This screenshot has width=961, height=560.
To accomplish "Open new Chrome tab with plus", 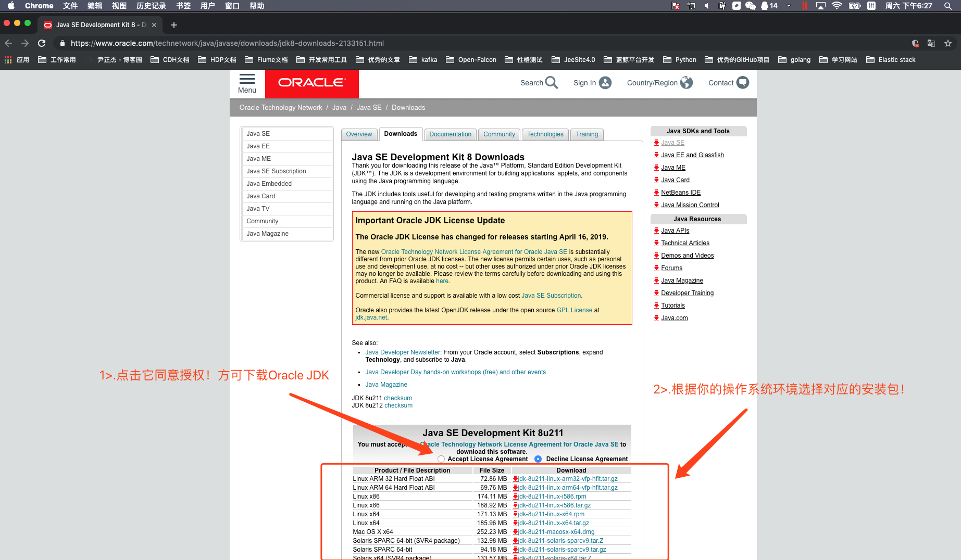I will (174, 25).
